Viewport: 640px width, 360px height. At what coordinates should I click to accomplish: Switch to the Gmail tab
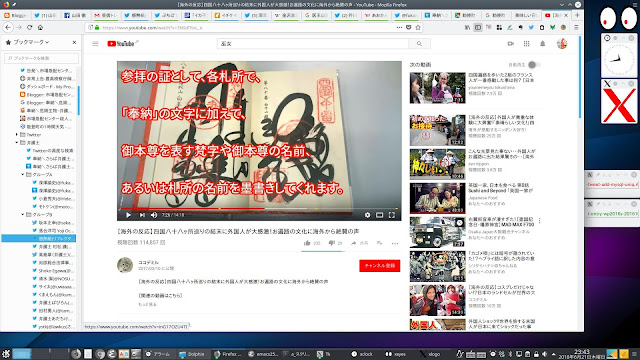pos(105,15)
